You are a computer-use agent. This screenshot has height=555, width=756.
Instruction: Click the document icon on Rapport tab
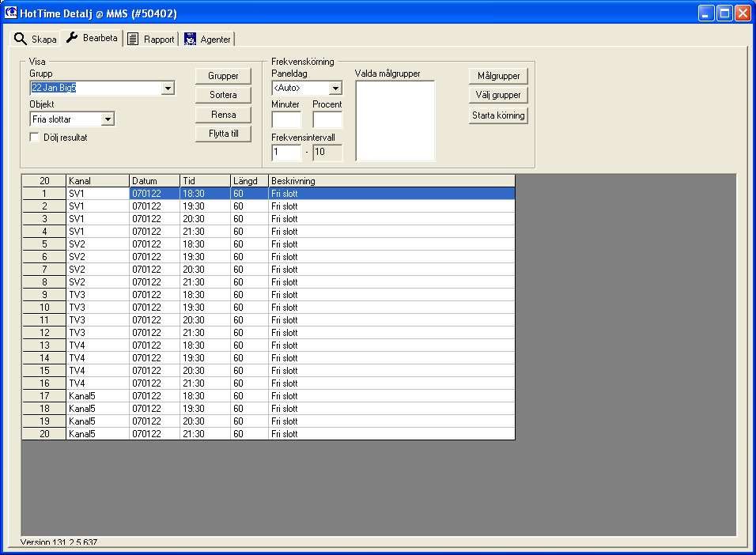click(x=133, y=39)
